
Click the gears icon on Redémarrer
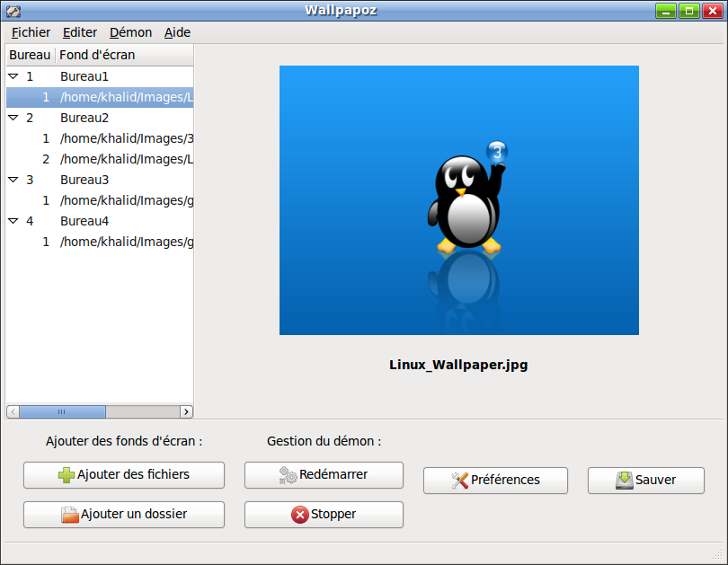288,475
